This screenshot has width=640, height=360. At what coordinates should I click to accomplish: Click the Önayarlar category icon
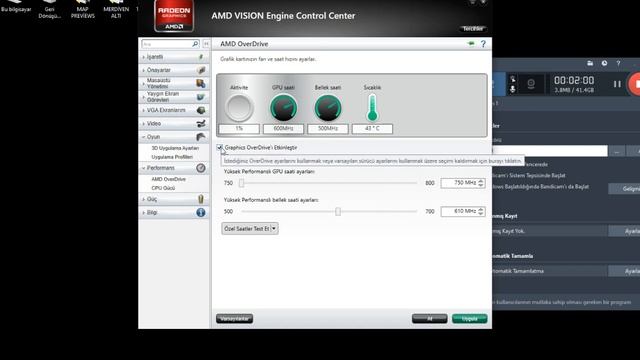(x=201, y=70)
